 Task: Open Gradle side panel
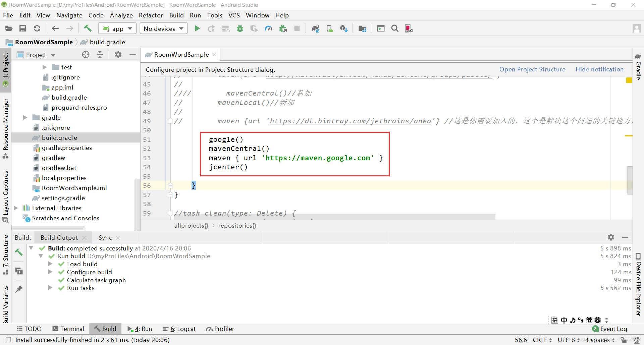pos(638,66)
